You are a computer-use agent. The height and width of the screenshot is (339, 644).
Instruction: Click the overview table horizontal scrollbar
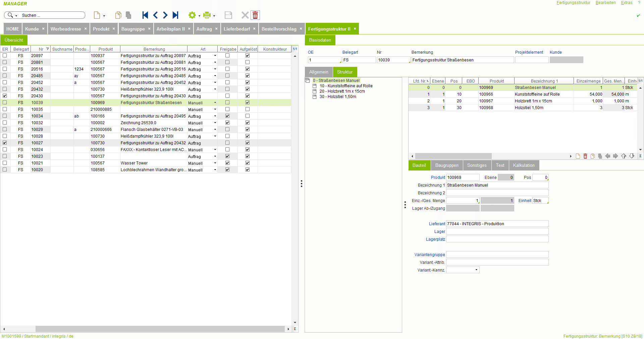(x=160, y=329)
